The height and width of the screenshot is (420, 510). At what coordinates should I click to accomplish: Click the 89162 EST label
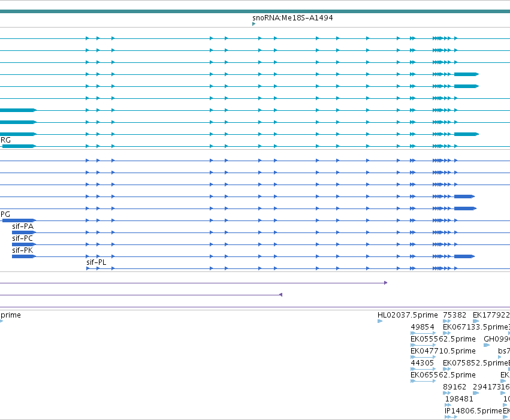454,387
